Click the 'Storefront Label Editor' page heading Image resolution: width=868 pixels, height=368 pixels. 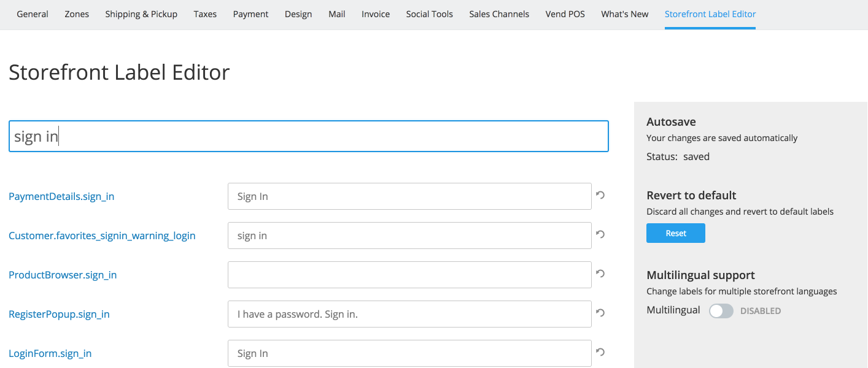(119, 72)
